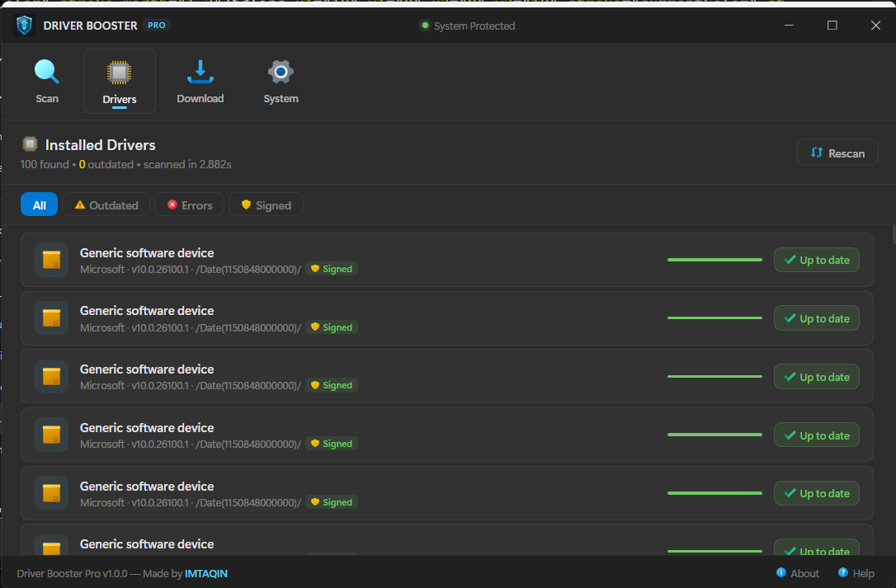Click the Signed badge on fifth driver

[332, 502]
